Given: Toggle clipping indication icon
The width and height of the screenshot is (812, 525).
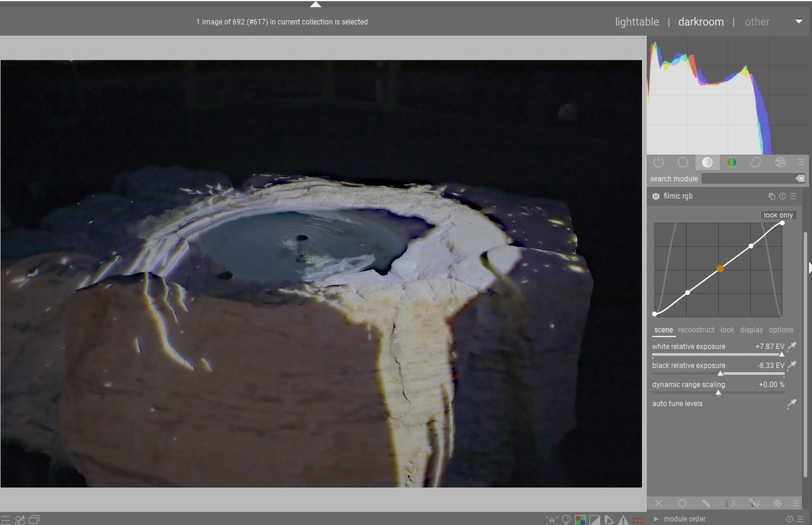Looking at the screenshot, I should click(595, 520).
